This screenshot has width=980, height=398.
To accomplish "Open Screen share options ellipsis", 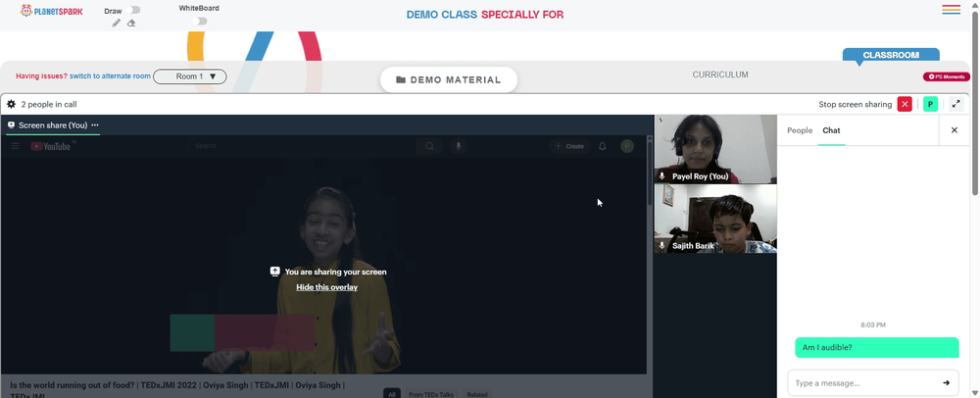I will coord(95,124).
